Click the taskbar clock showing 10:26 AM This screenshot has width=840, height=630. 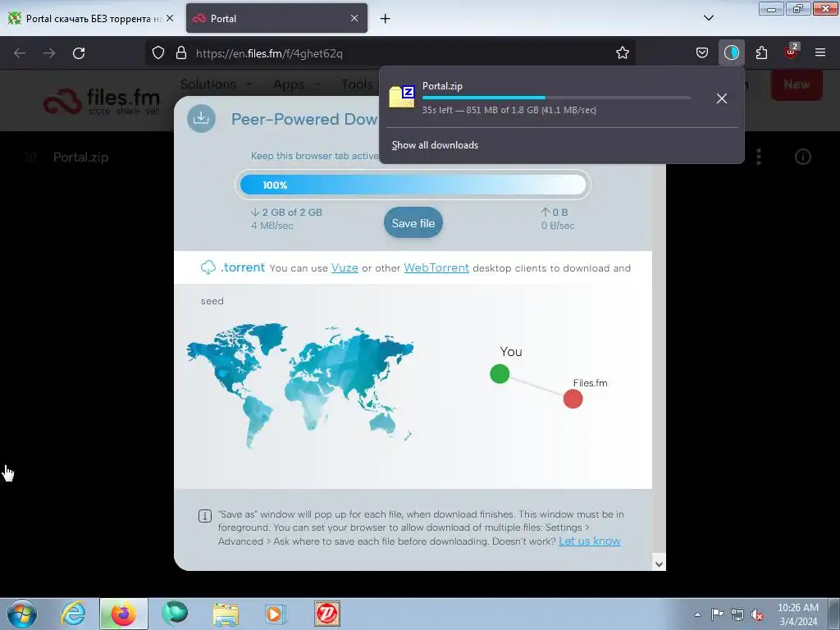pos(797,614)
